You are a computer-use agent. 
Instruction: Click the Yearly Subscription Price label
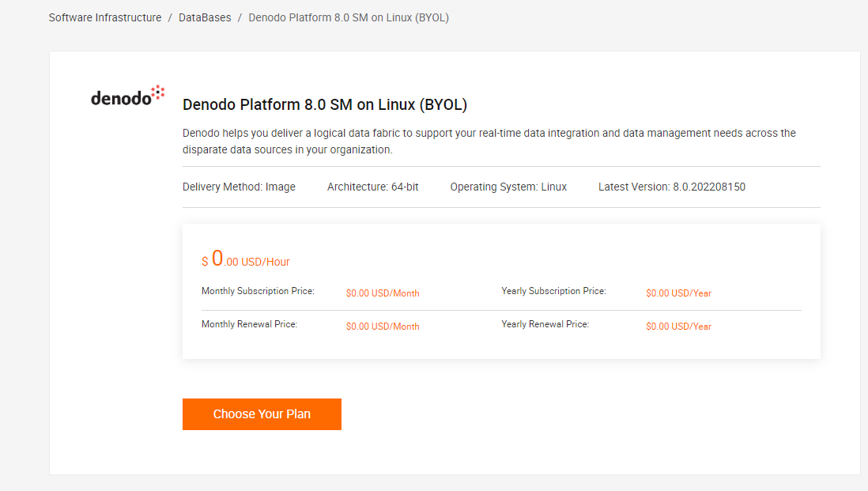tap(553, 291)
